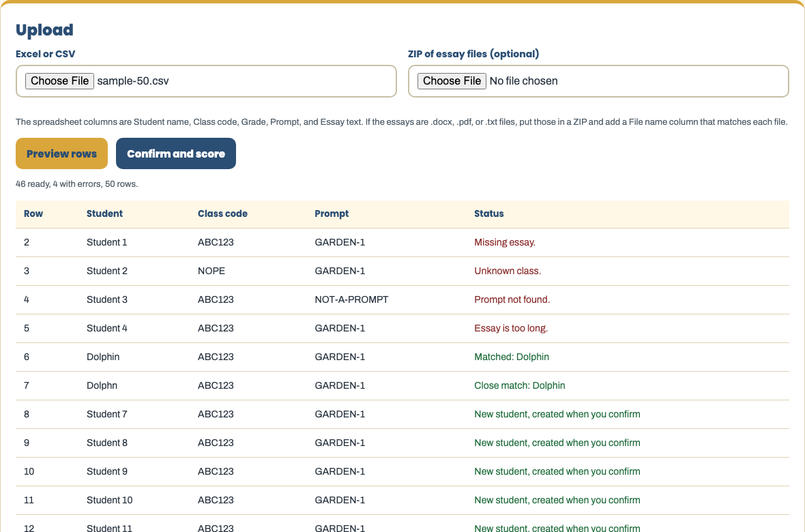
Task: Click the misspelled Dolphn name cell
Action: coord(102,385)
